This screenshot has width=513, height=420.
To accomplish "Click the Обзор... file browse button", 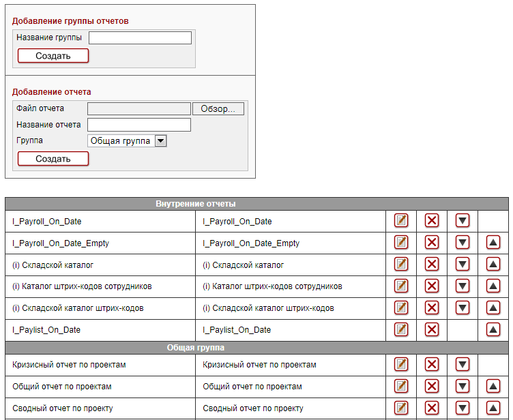I will [218, 109].
